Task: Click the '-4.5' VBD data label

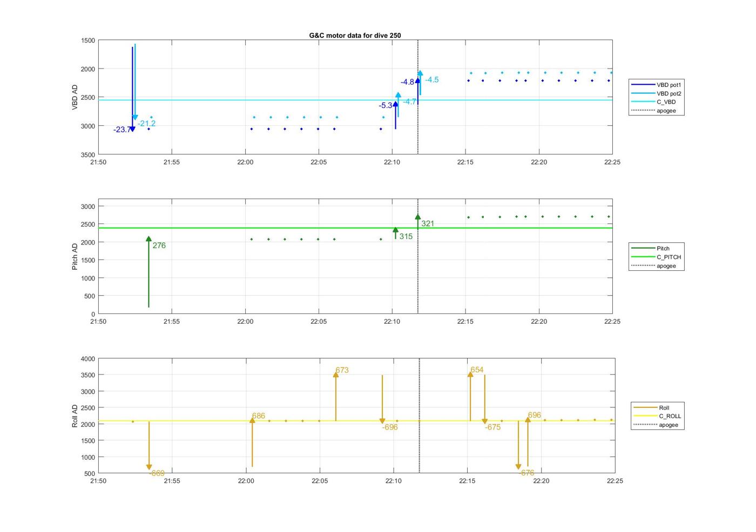Action: point(432,80)
